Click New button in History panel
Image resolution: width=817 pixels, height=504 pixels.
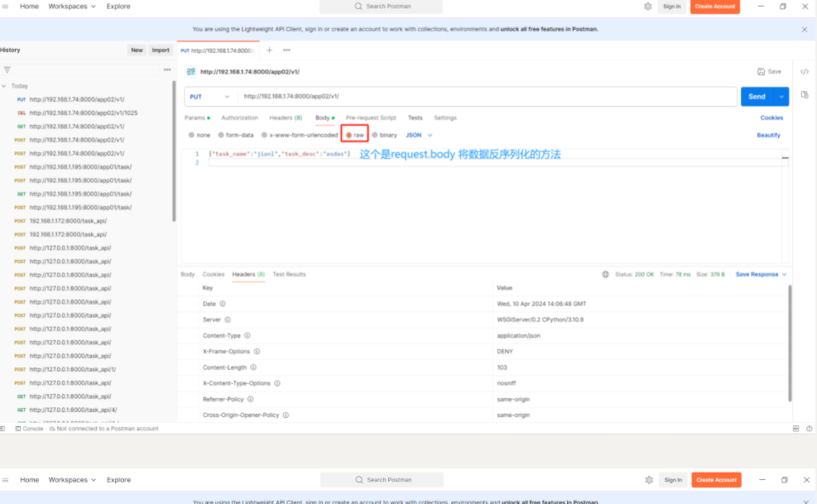pos(137,50)
